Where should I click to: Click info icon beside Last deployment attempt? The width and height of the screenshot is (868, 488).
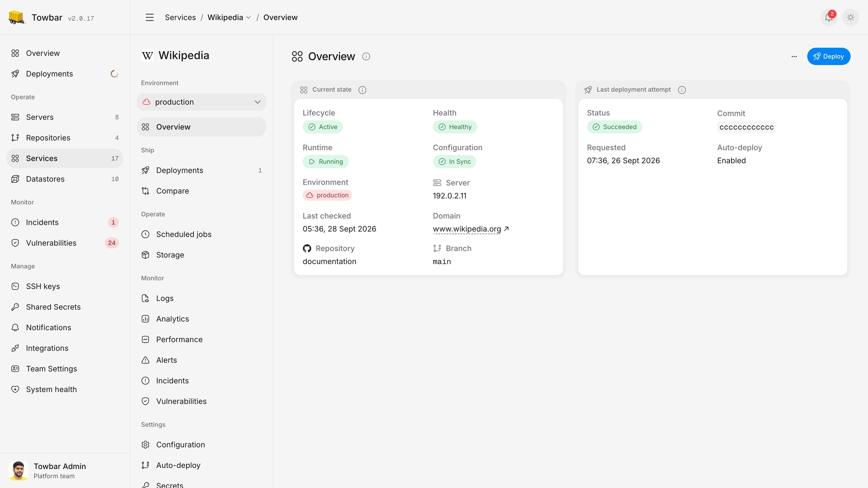point(682,90)
